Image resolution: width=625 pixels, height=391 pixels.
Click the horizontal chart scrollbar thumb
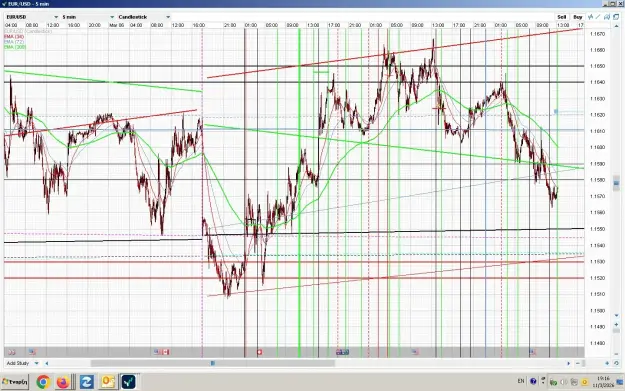coord(212,363)
